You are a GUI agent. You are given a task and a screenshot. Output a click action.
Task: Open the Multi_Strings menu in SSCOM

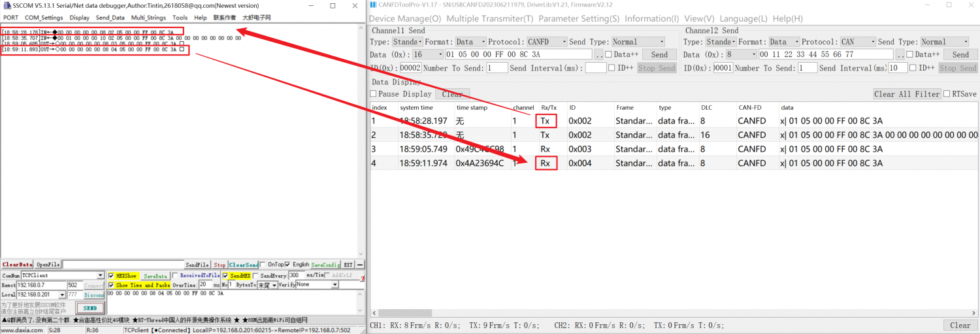[148, 18]
